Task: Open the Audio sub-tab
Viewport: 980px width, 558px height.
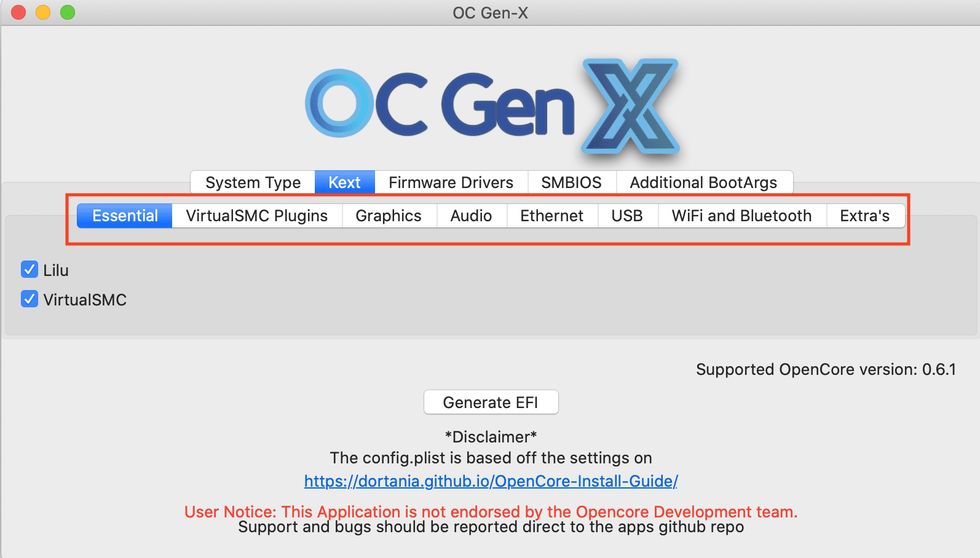Action: (x=472, y=216)
